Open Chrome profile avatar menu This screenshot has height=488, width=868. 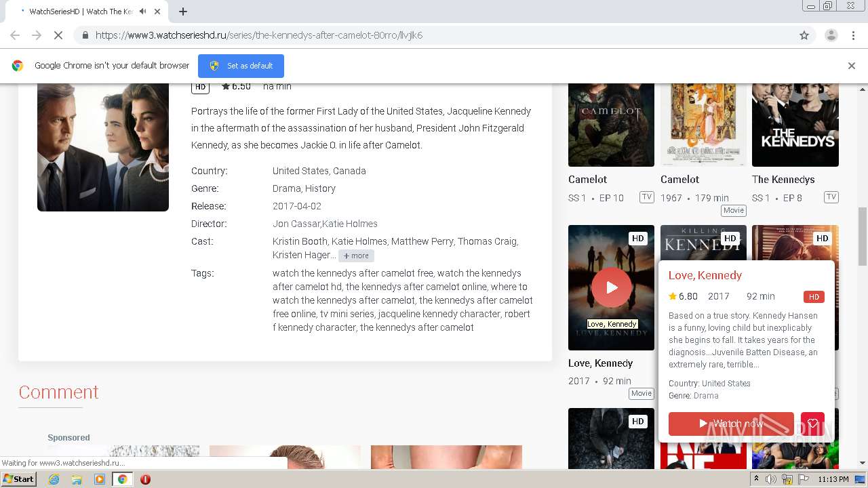(831, 35)
